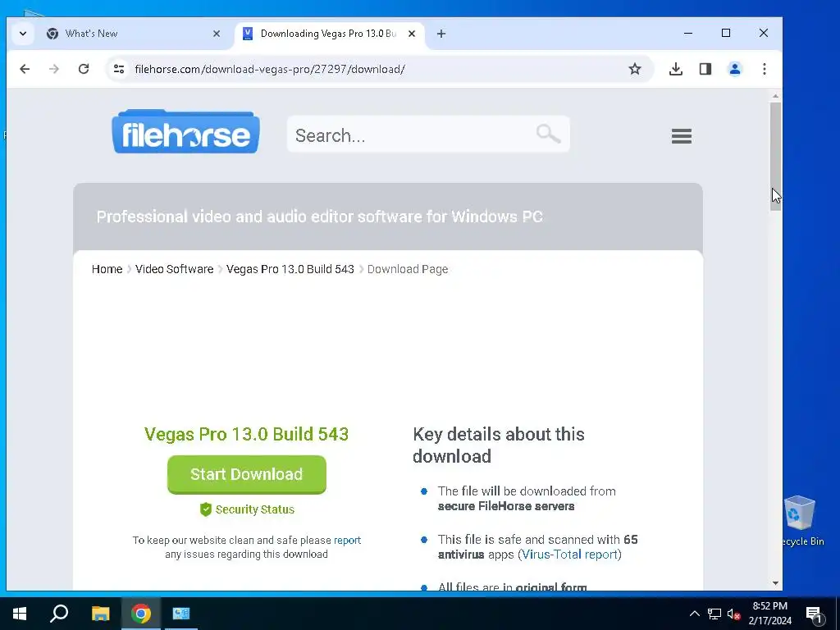View site information icon in address bar
840x630 pixels.
click(x=119, y=69)
